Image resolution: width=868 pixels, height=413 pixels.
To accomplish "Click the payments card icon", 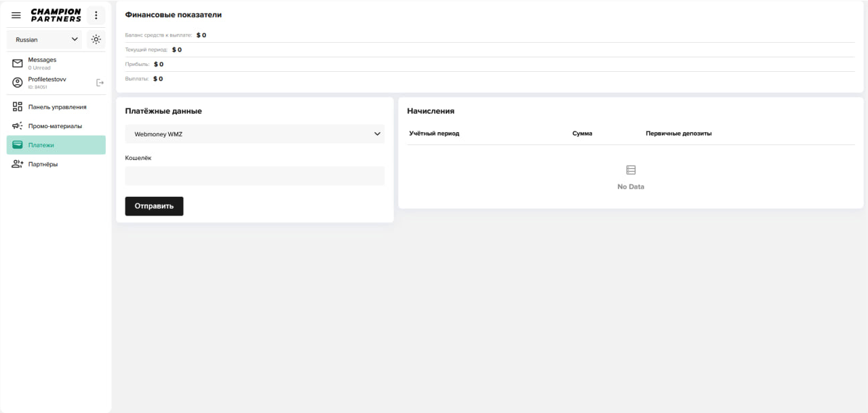I will [18, 145].
